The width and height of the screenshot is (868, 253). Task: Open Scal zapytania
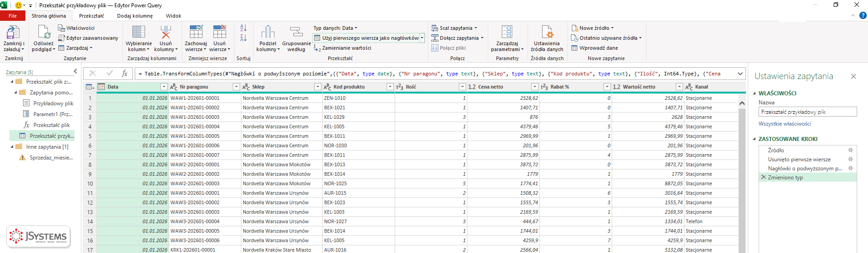tap(454, 28)
